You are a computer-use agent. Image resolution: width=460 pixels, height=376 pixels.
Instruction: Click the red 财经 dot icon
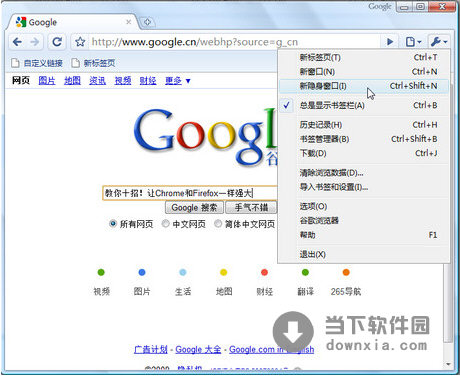(x=265, y=272)
